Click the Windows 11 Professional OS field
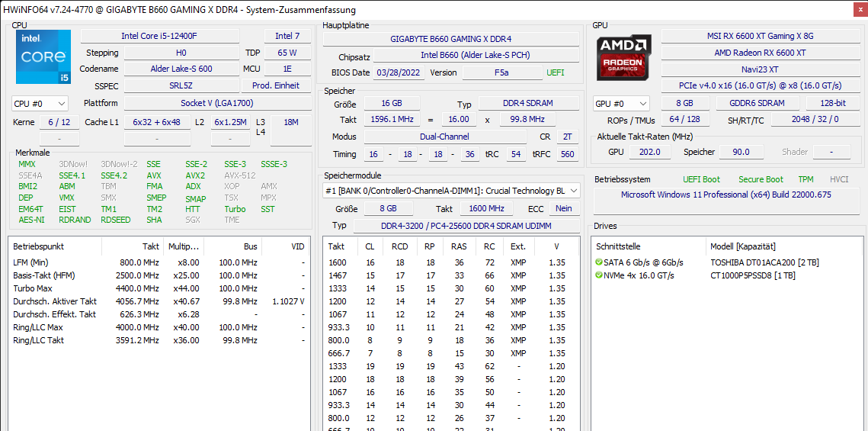Viewport: 868px width, 431px height. click(x=725, y=201)
